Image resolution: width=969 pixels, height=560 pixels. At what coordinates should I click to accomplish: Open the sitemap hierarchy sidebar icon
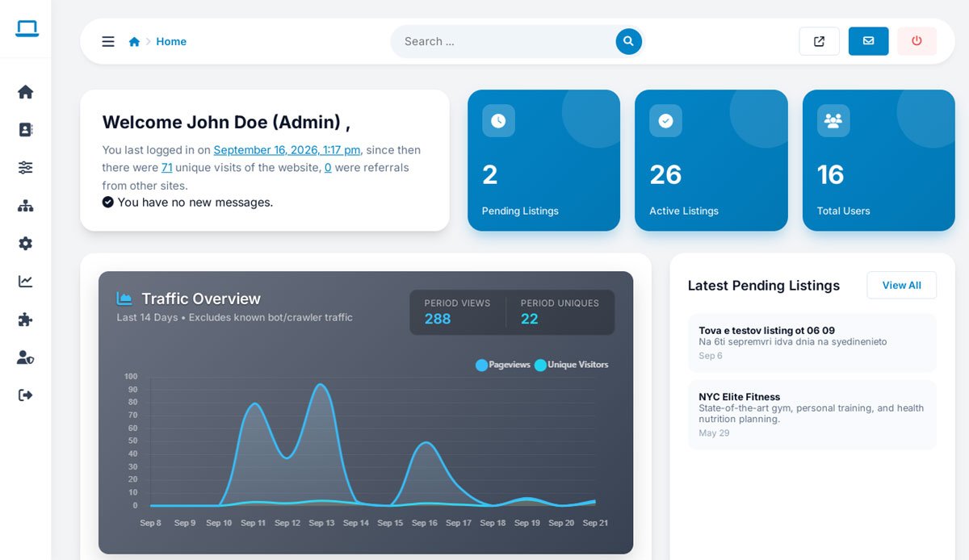pos(26,206)
